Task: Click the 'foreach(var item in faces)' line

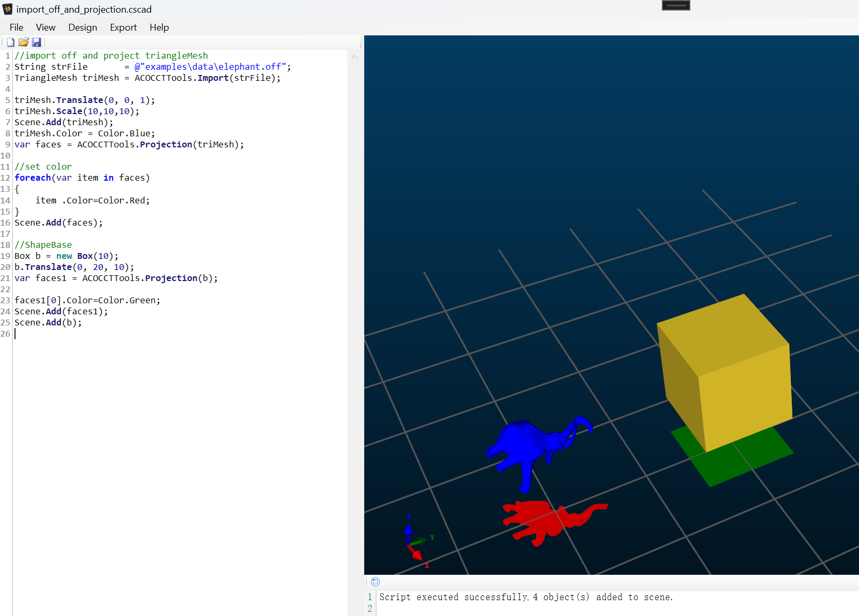Action: (82, 178)
